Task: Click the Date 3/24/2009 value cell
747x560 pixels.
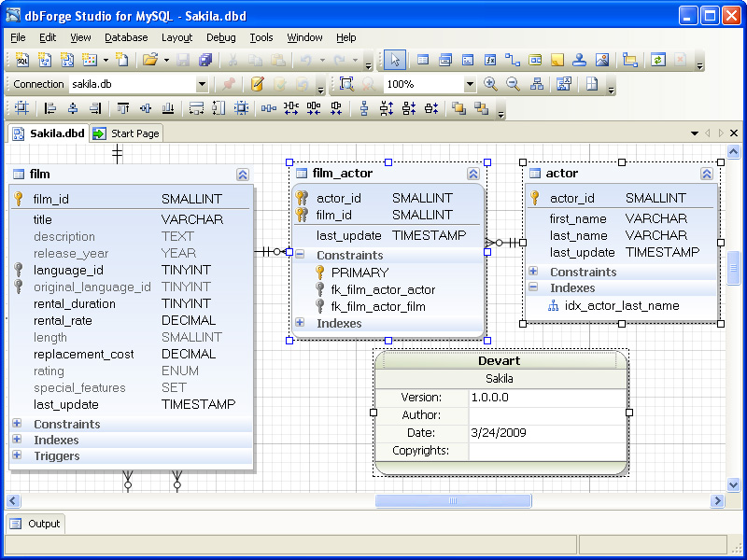Action: tap(548, 433)
